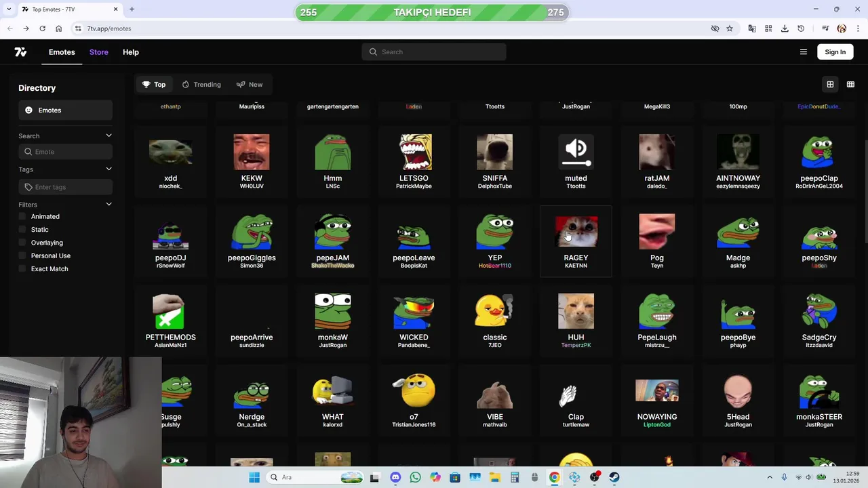Focus the Enter tags field

[66, 187]
